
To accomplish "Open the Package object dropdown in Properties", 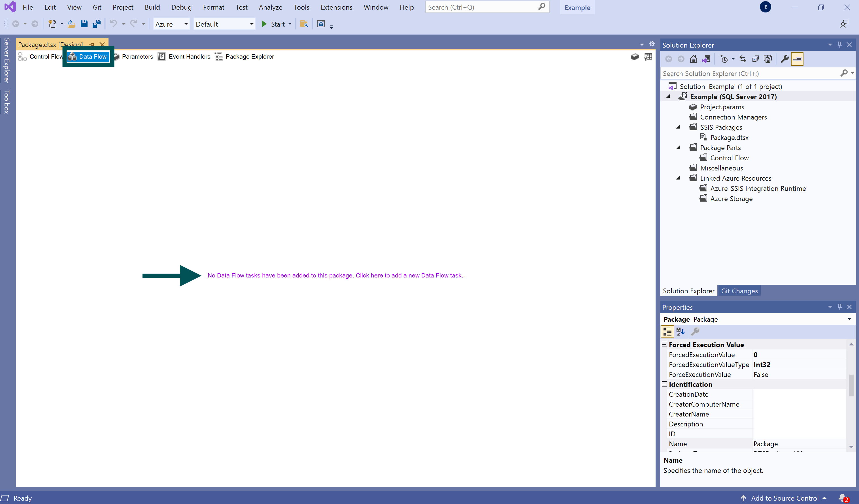I will coord(849,319).
